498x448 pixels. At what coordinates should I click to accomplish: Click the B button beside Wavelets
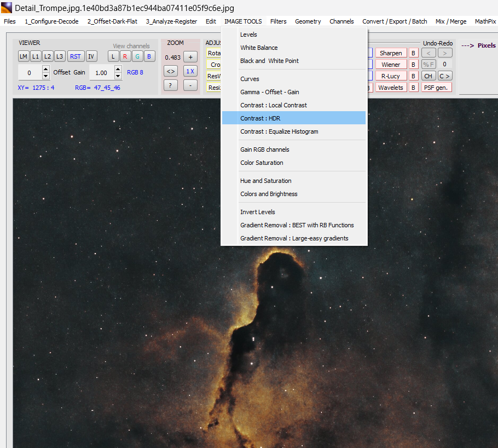click(414, 88)
